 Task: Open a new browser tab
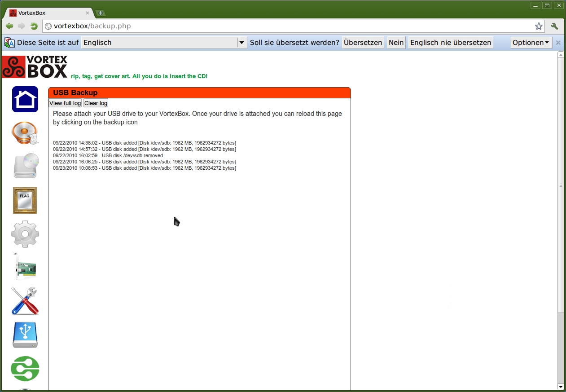101,13
